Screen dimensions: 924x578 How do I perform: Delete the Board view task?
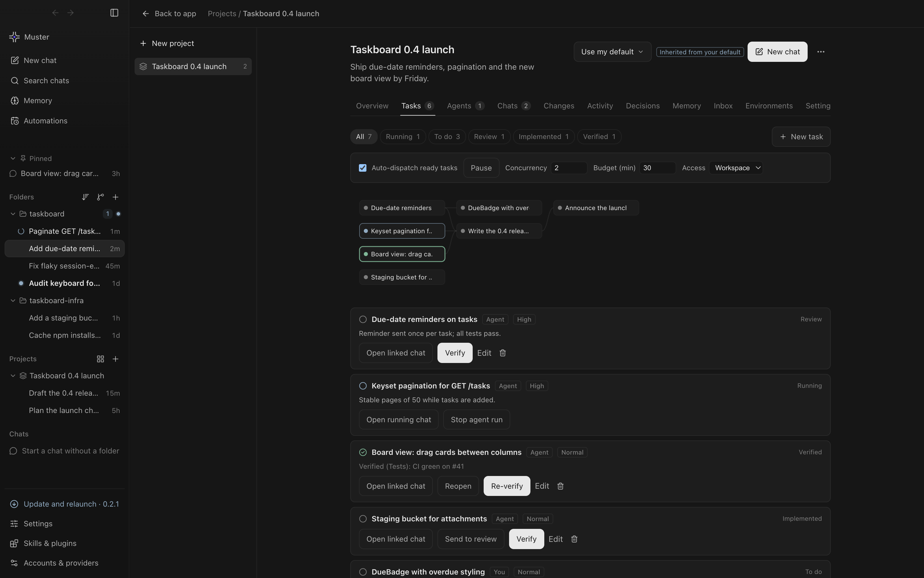click(560, 486)
